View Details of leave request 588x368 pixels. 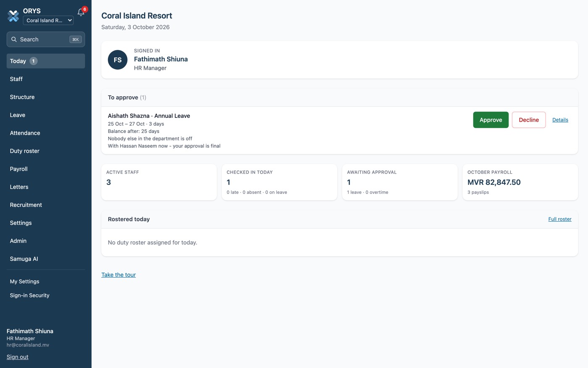pos(560,120)
